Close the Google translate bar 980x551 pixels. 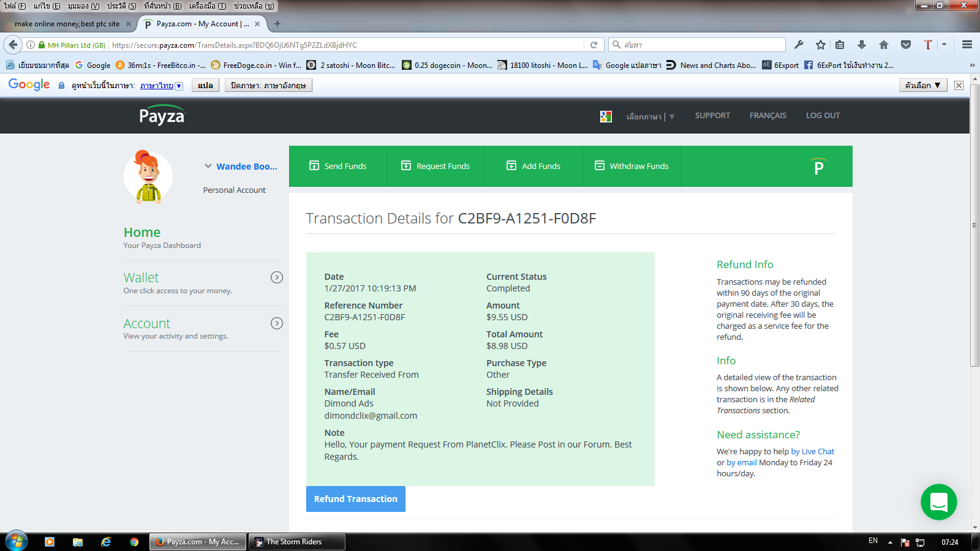pyautogui.click(x=959, y=85)
